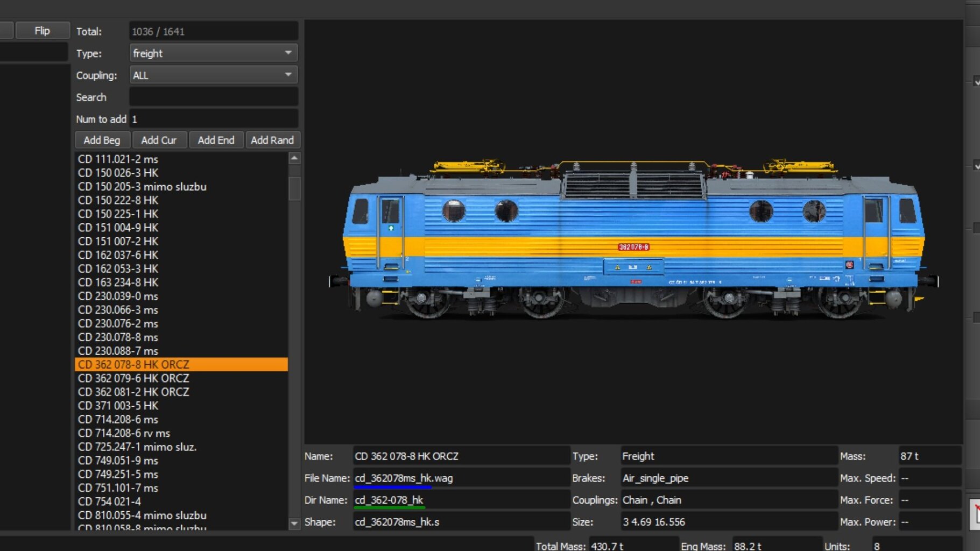Click into the Search input field
Screen dimensions: 980x551
click(213, 97)
